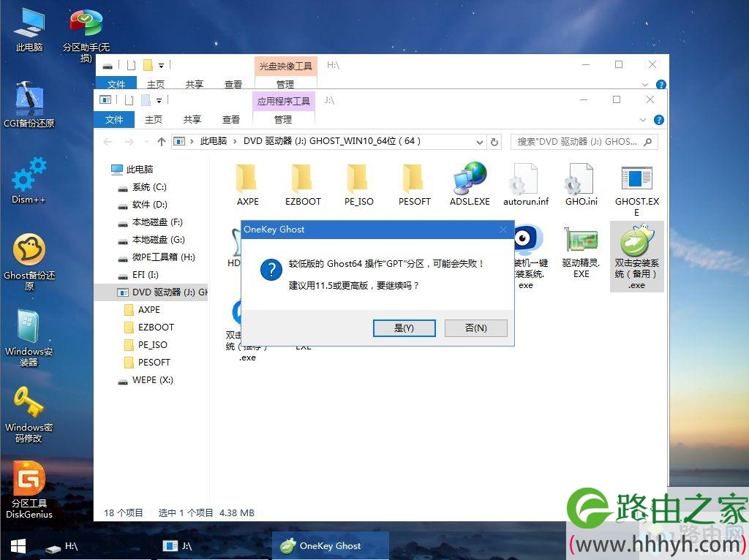
Task: Select the 装机一键装系统.exe file
Action: pyautogui.click(x=530, y=258)
